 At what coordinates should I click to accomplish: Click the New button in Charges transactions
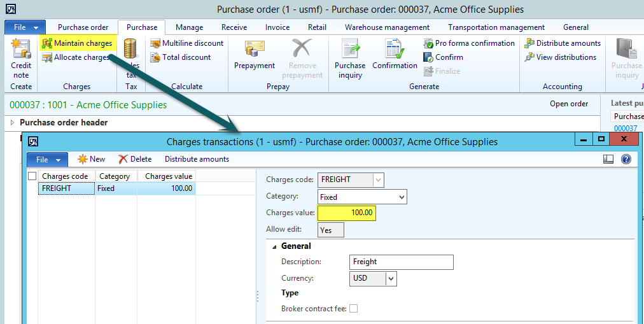(x=91, y=159)
